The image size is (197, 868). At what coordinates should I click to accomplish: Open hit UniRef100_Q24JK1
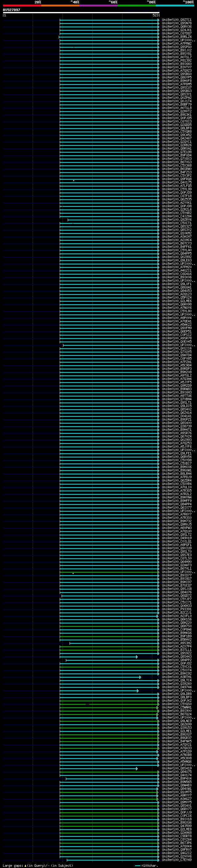pos(177,30)
